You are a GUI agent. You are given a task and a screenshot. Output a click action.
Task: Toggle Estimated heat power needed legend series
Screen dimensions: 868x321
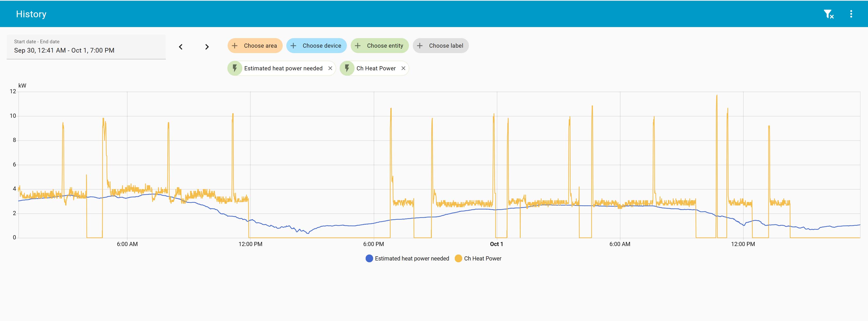tap(412, 258)
